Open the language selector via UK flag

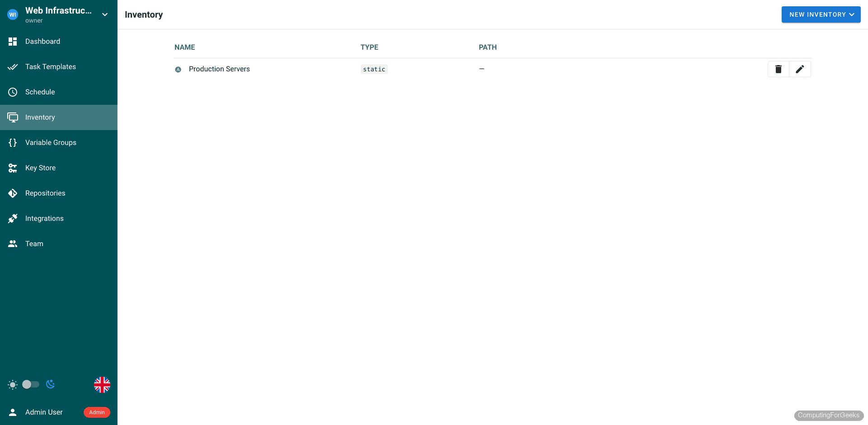pos(102,384)
